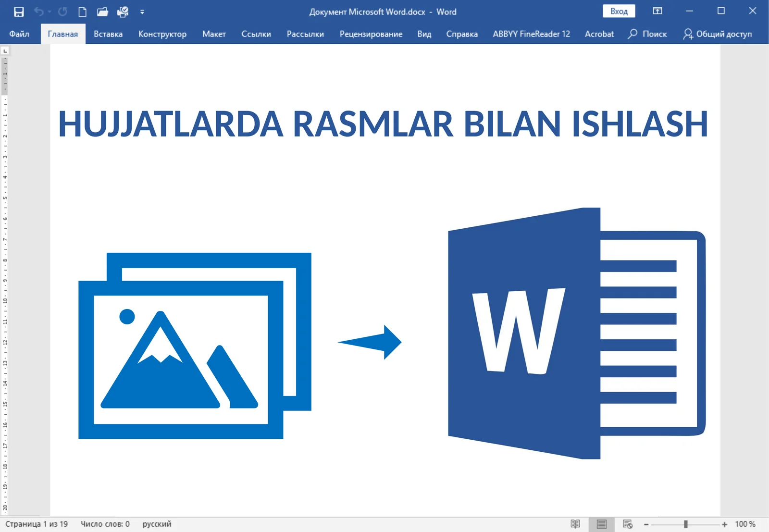The width and height of the screenshot is (769, 532).
Task: Open the Файл menu
Action: [x=19, y=34]
